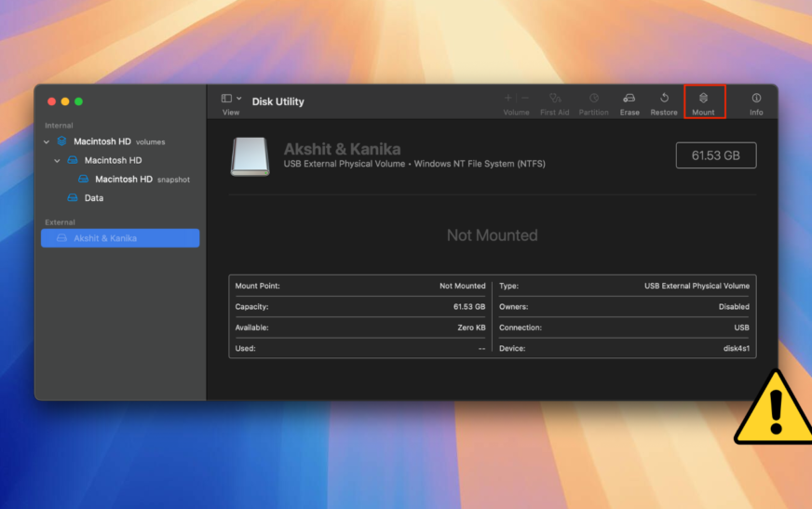Click the Connection USB value
812x509 pixels.
pyautogui.click(x=741, y=328)
